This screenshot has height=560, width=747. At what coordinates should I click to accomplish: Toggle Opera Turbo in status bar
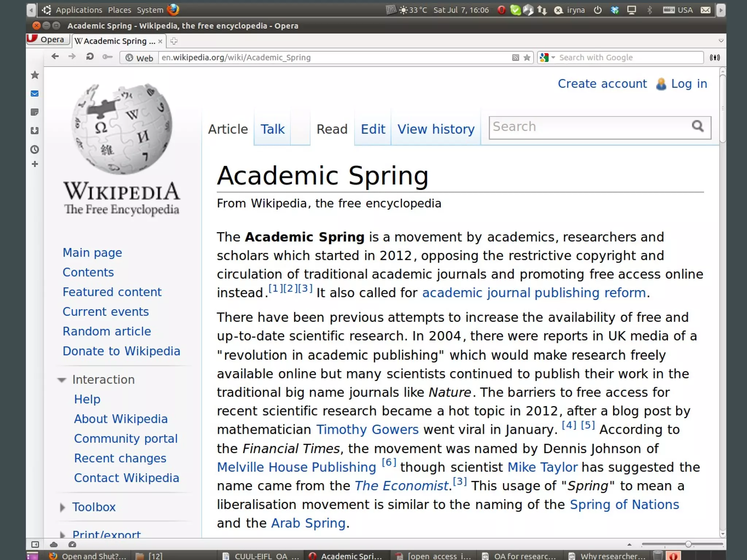[x=72, y=544]
